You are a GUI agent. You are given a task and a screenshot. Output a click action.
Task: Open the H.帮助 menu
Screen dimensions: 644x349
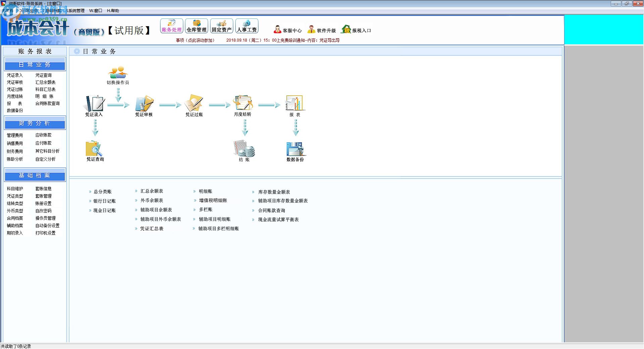[113, 11]
